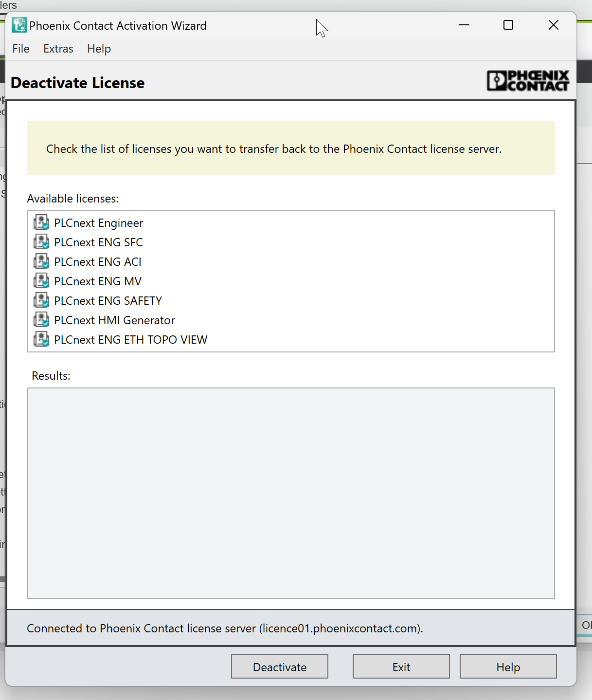
Task: Click the license server connection status text
Action: [x=225, y=628]
